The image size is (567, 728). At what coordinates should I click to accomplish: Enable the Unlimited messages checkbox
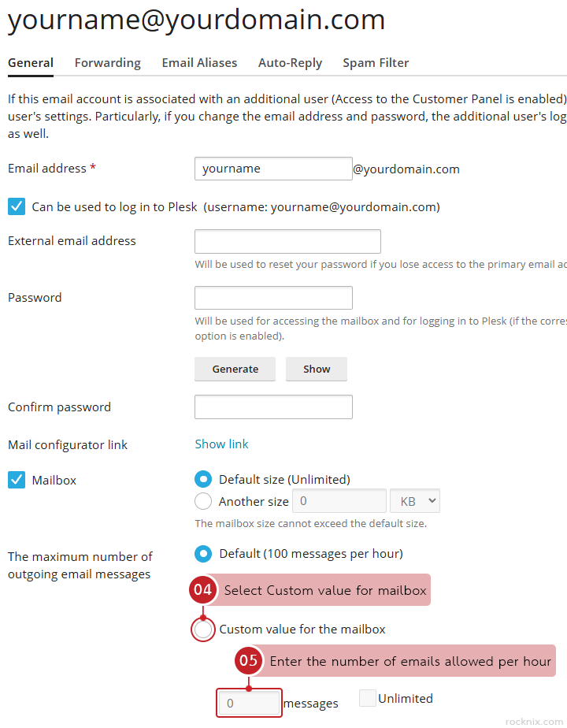(x=368, y=698)
